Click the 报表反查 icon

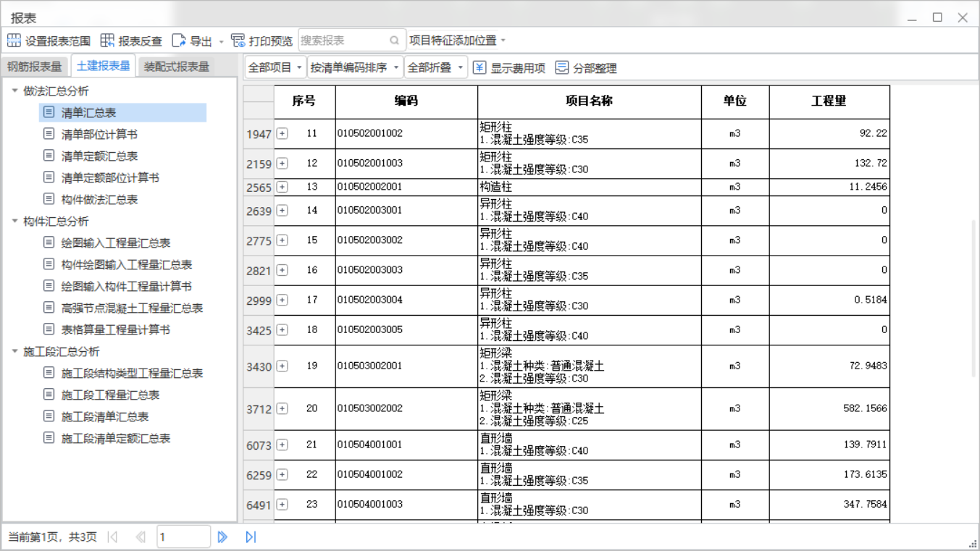(x=107, y=41)
